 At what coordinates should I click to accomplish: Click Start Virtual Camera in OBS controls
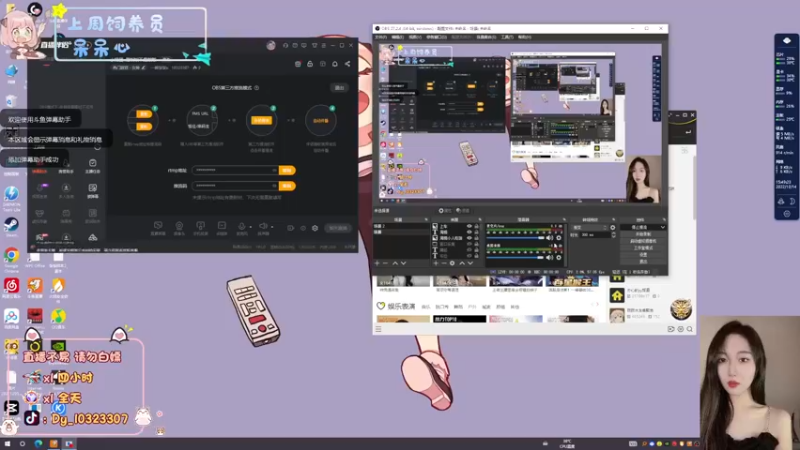point(643,241)
